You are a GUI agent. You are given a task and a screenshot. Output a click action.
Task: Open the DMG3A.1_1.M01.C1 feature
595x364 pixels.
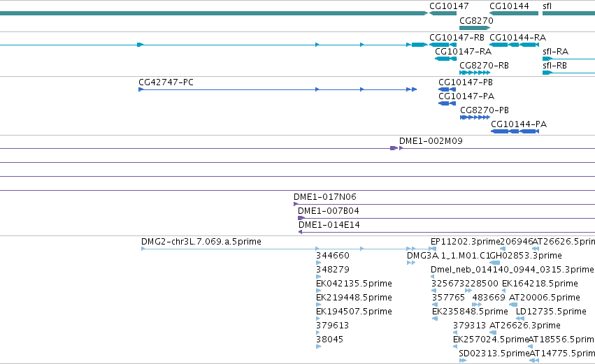[449, 256]
